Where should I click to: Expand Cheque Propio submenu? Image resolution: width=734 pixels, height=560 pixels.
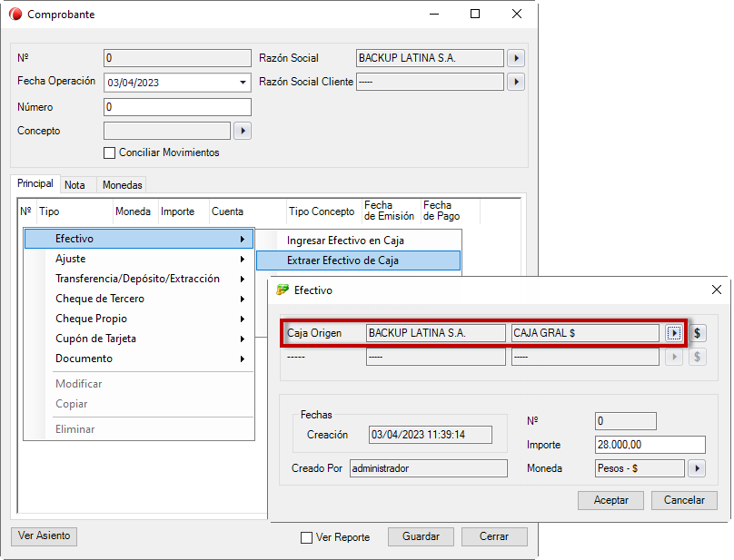point(139,319)
